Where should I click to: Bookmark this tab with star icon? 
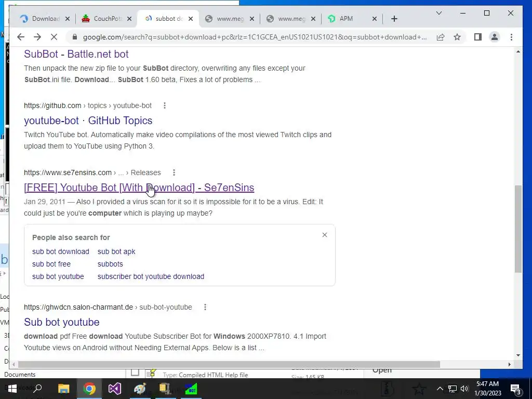(x=457, y=37)
